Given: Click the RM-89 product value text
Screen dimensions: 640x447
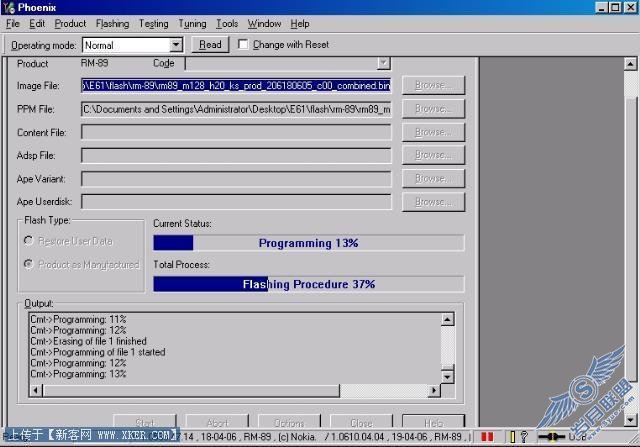Looking at the screenshot, I should click(x=94, y=63).
